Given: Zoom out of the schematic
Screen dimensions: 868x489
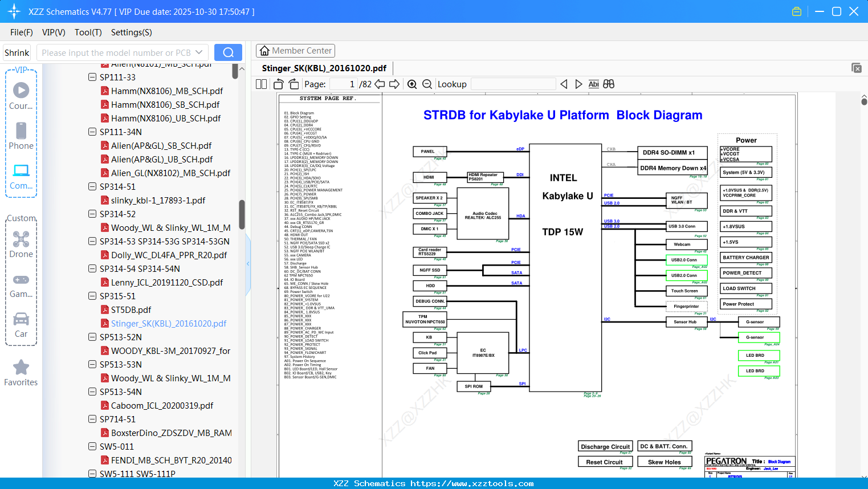Looking at the screenshot, I should point(427,84).
